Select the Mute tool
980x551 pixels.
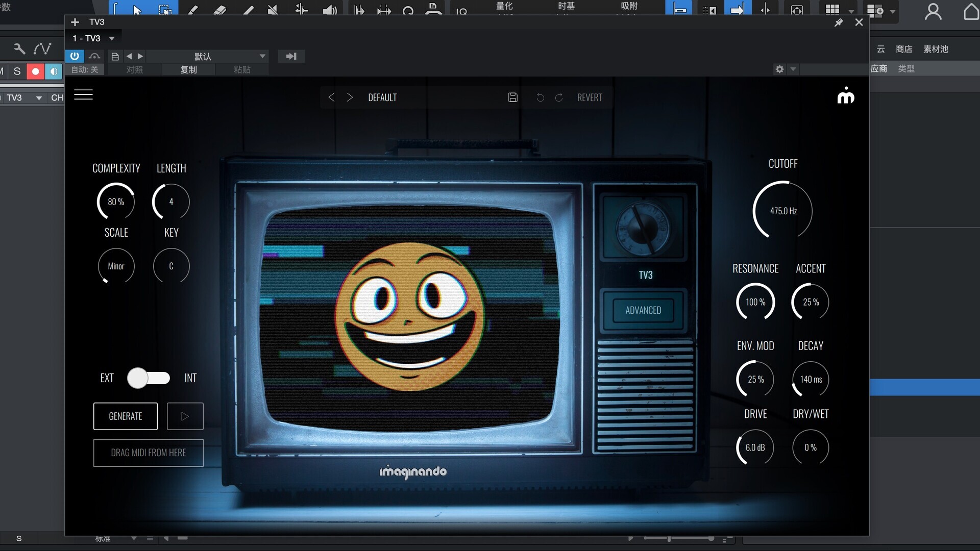273,10
